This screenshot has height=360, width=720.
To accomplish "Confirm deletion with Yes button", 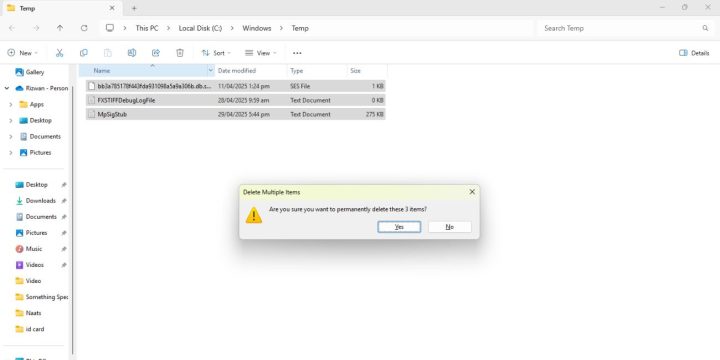I will pyautogui.click(x=399, y=227).
